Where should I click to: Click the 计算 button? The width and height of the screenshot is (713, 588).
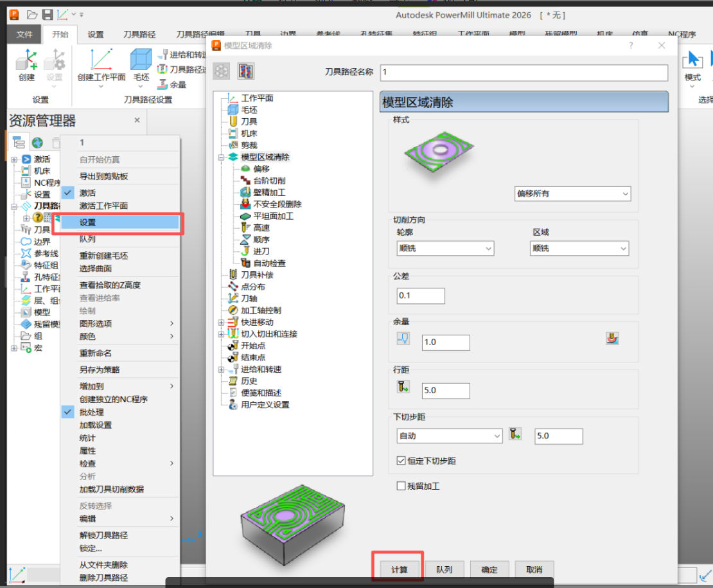tap(400, 569)
